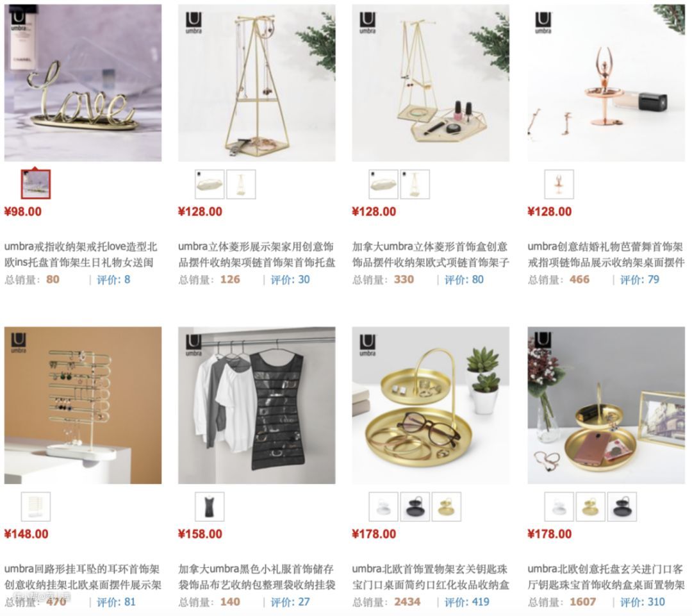The image size is (692, 616).
Task: Open the black little dress jewelry organizer image
Action: pos(257,405)
